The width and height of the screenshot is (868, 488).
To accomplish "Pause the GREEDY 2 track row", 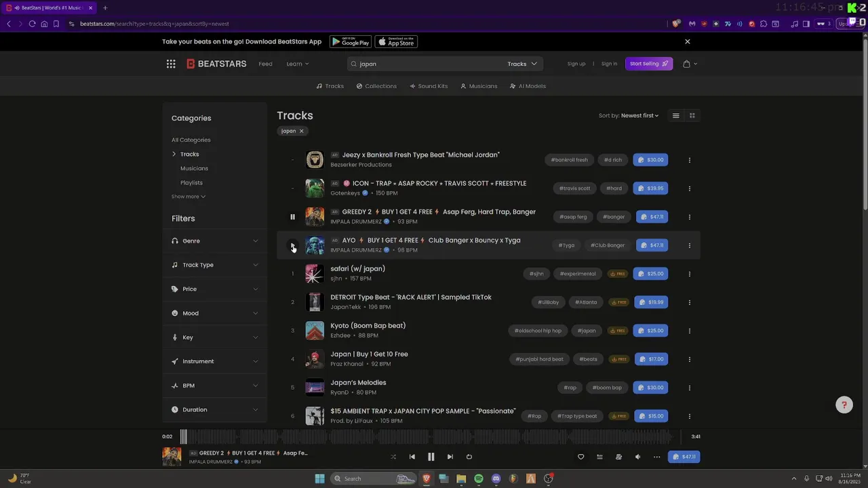I will (x=292, y=217).
